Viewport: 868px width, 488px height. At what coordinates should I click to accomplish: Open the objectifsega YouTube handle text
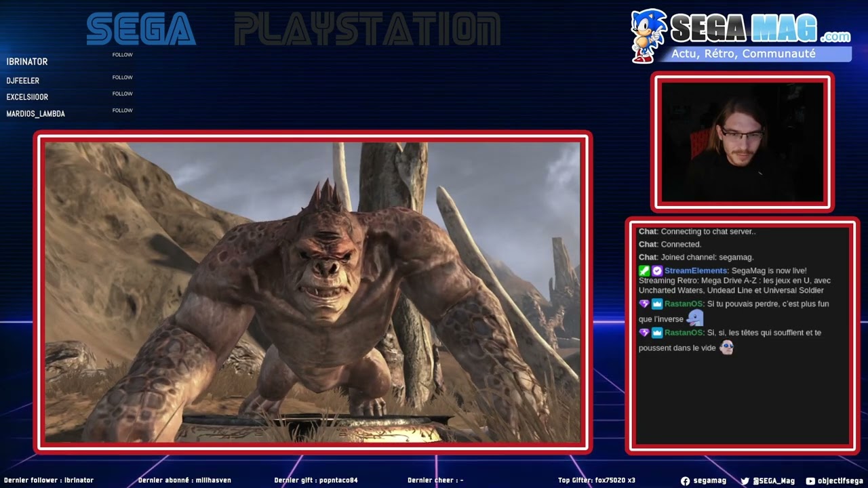tap(841, 481)
